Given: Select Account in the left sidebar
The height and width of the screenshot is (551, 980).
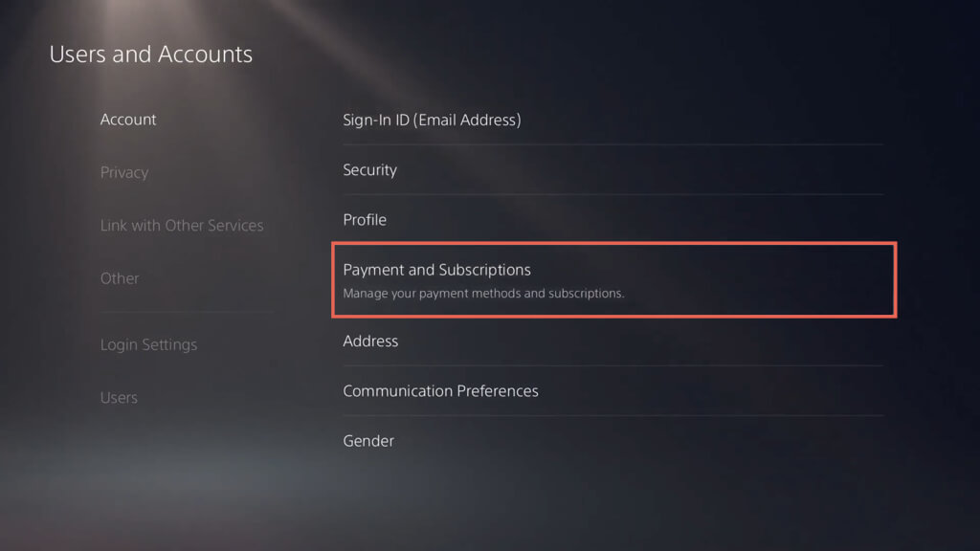Looking at the screenshot, I should pos(128,120).
